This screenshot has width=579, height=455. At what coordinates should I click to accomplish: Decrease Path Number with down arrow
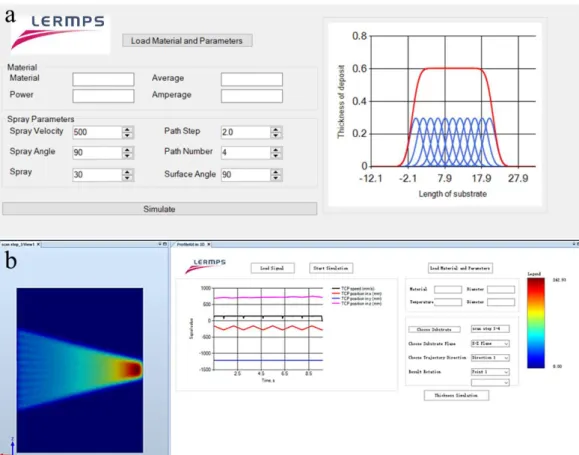click(x=276, y=156)
